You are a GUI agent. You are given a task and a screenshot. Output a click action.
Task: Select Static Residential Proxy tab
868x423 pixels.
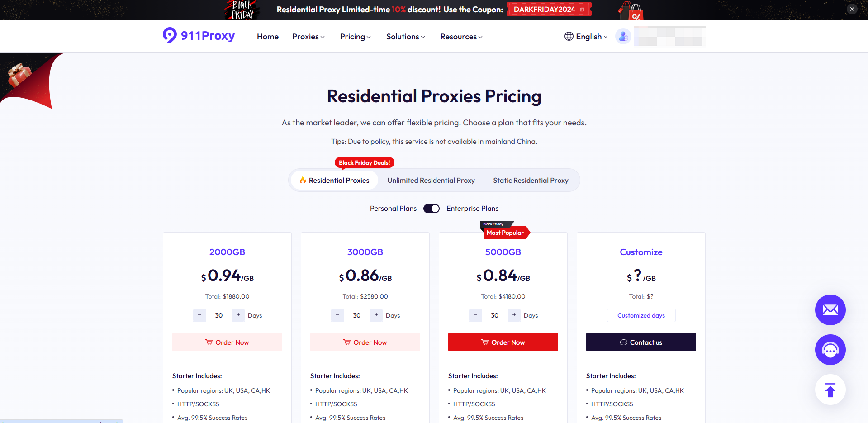531,180
